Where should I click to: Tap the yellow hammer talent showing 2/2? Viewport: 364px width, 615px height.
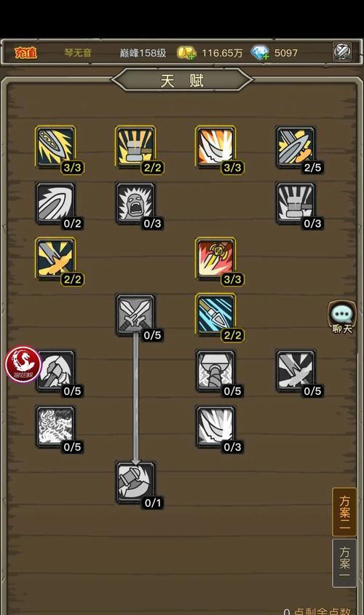point(135,147)
